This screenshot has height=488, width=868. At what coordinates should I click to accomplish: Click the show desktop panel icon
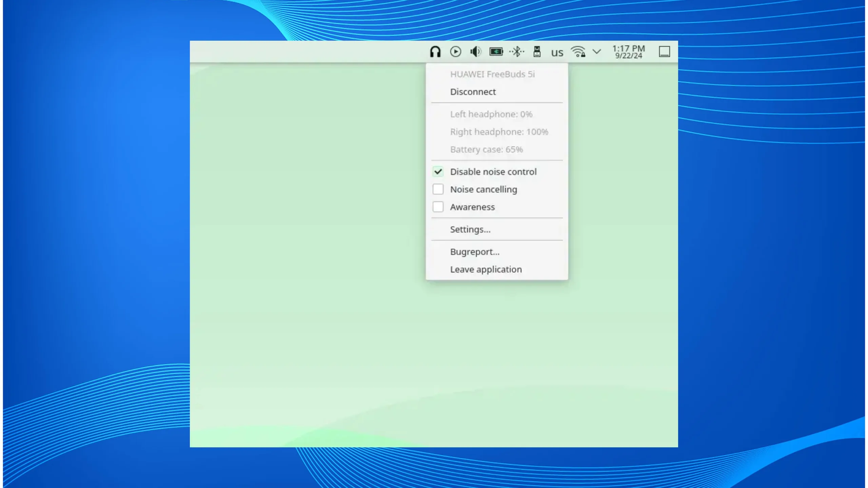(664, 52)
